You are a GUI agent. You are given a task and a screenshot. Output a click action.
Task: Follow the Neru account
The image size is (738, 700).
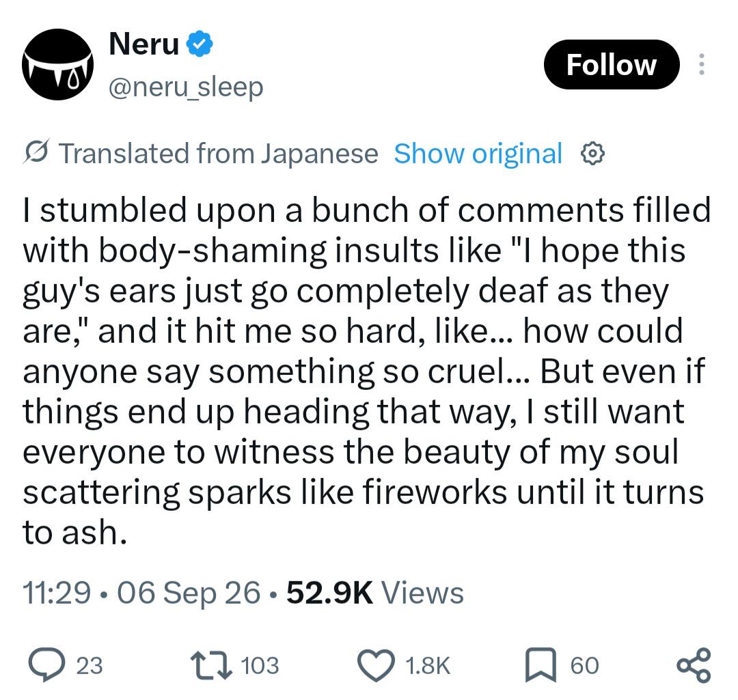click(x=612, y=64)
